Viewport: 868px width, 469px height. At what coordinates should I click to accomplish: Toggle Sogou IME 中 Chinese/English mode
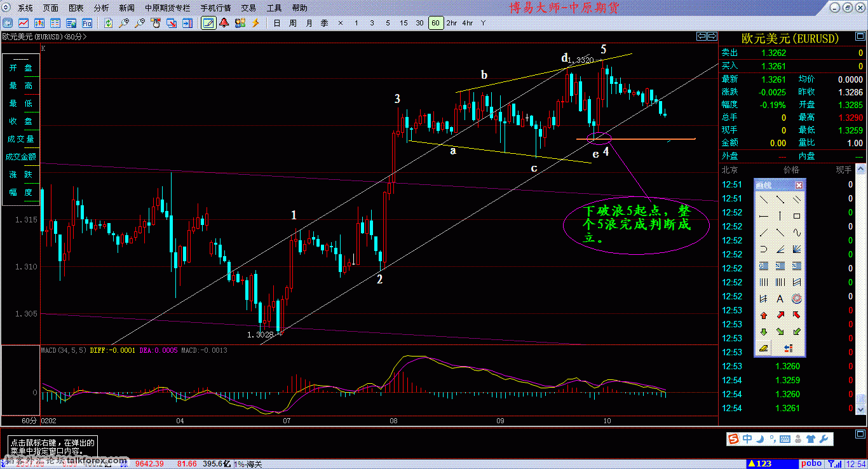pos(748,439)
